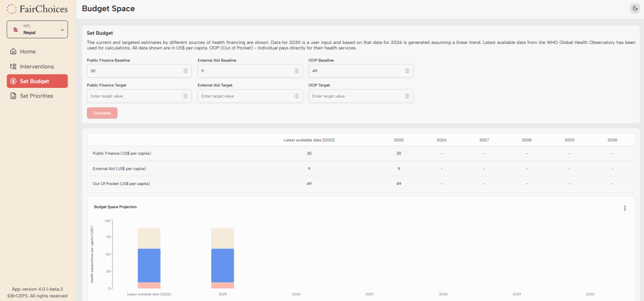This screenshot has width=644, height=301.
Task: Click the Nepal flag icon
Action: 16,30
